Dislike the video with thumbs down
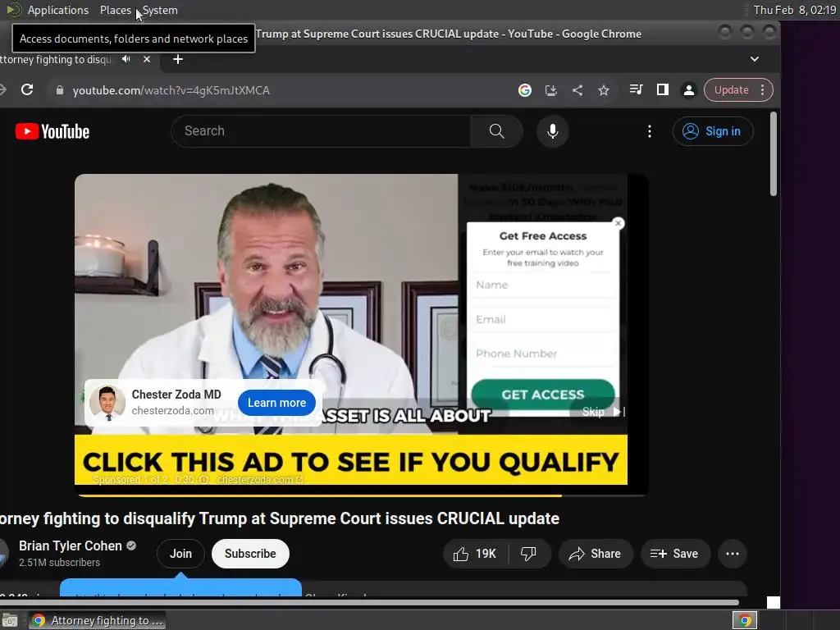This screenshot has height=630, width=840. [x=529, y=554]
